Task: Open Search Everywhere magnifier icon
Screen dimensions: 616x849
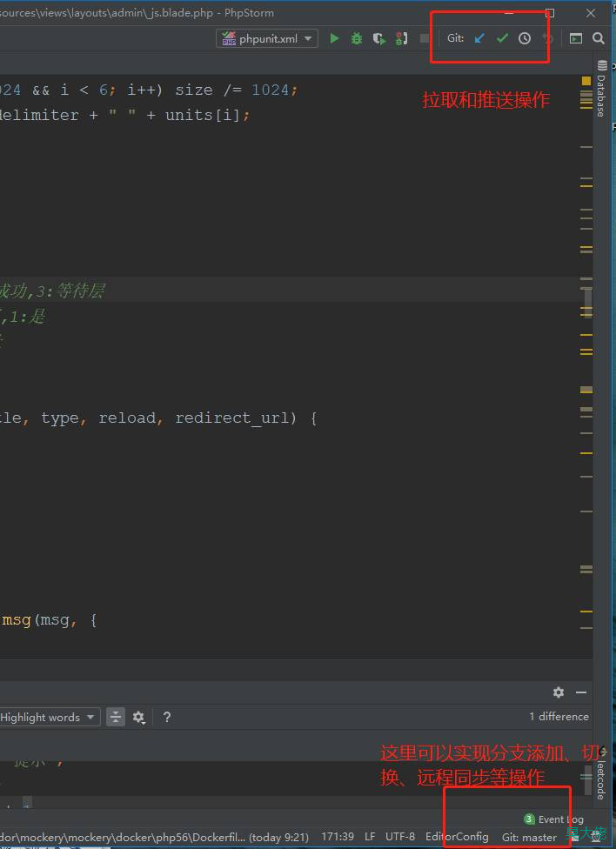Action: click(x=598, y=38)
